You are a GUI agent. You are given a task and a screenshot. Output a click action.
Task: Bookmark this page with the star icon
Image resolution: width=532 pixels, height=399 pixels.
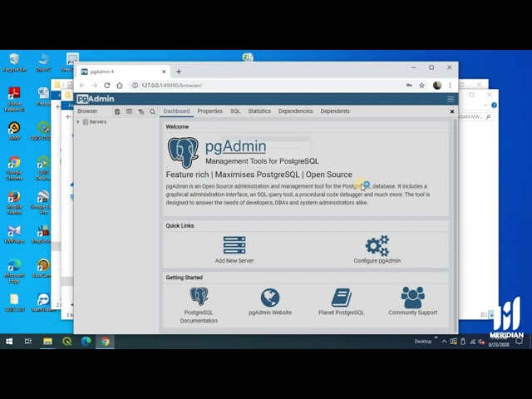421,86
